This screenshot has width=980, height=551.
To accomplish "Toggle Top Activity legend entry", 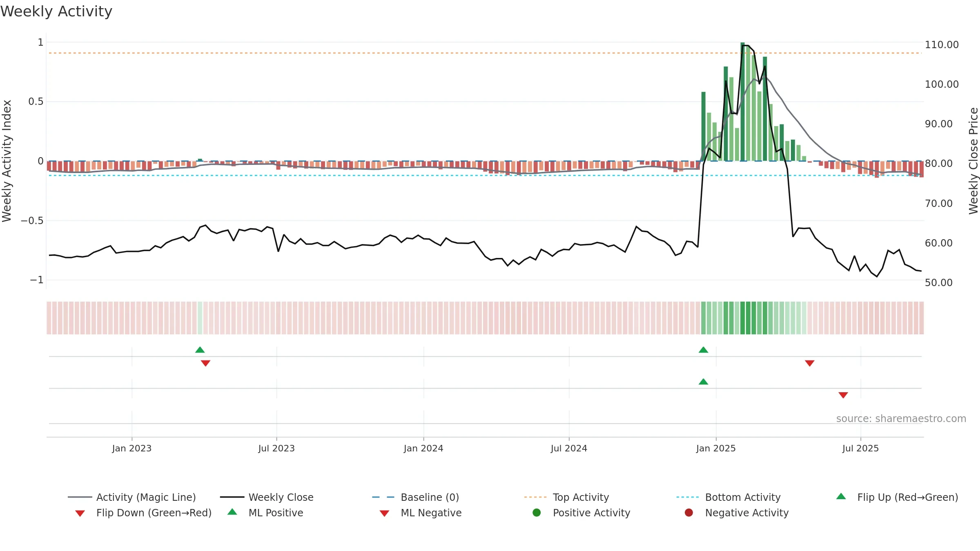I will [566, 497].
